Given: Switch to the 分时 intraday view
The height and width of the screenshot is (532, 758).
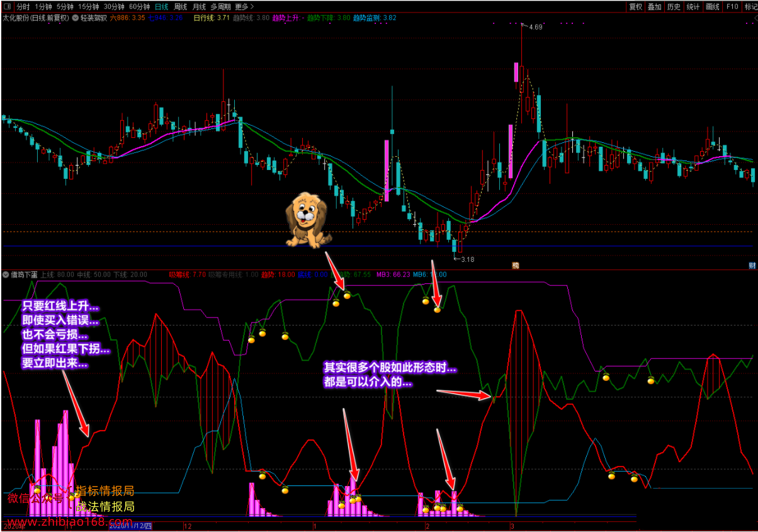Looking at the screenshot, I should coord(23,7).
